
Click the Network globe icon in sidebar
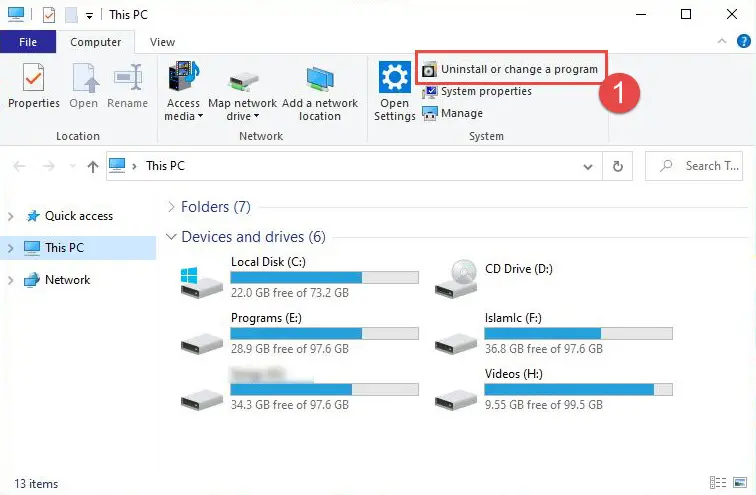(x=32, y=280)
